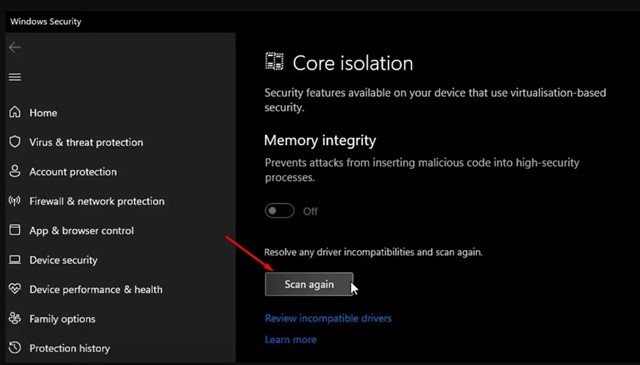Select Virus & threat protection label

pyautogui.click(x=86, y=142)
